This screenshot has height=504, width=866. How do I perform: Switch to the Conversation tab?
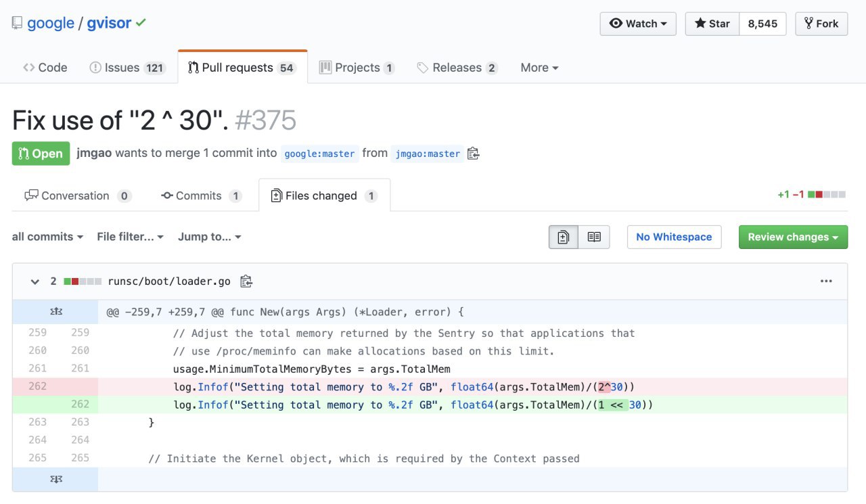(78, 196)
